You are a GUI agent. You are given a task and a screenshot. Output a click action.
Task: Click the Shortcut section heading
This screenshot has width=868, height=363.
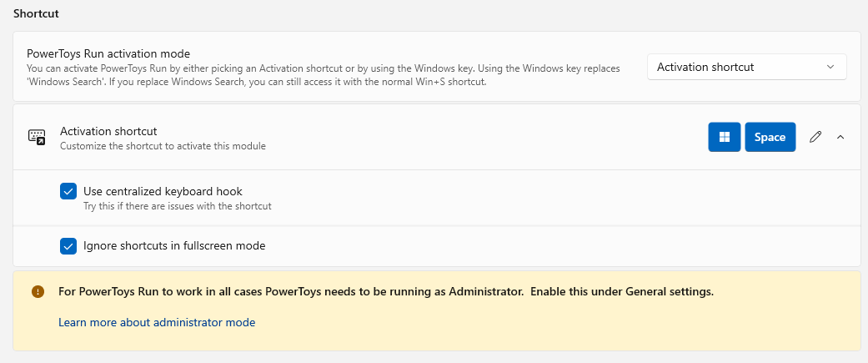(36, 14)
